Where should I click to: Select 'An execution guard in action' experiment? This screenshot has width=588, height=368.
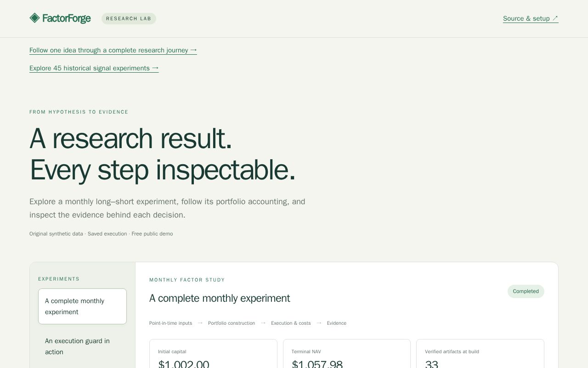point(82,346)
